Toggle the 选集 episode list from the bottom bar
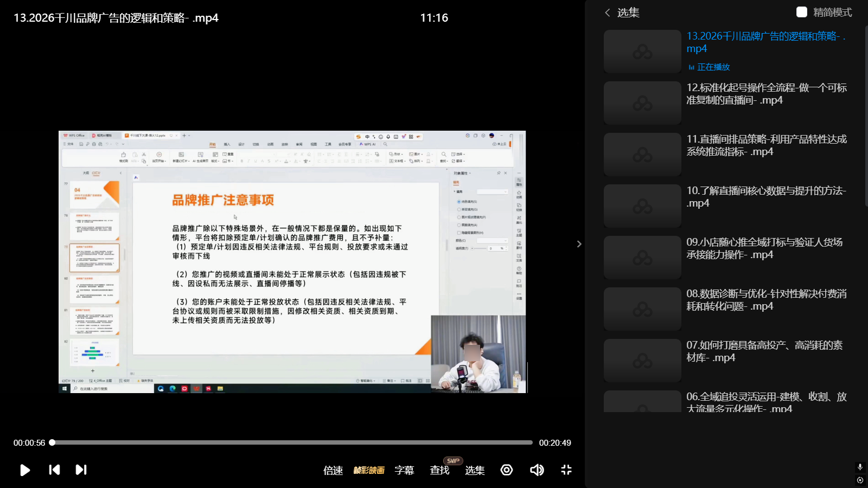Screen dimensions: 868x488 [475, 470]
